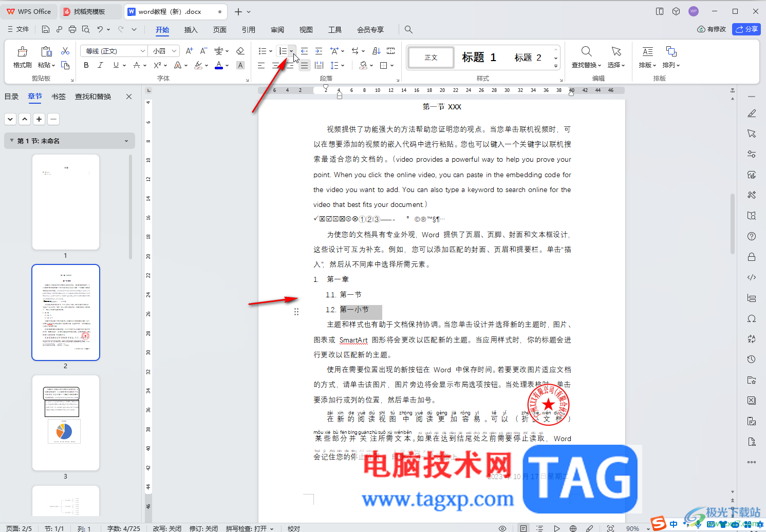Viewport: 766px width, 532px height.
Task: Click the distributed alignment icon
Action: tap(319, 65)
